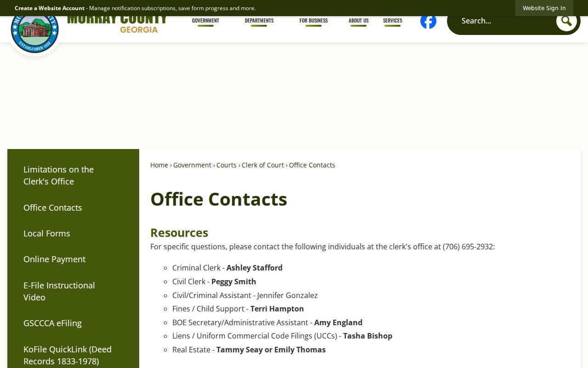Open E-File Instructional Video sidebar link
The width and height of the screenshot is (588, 368).
73,291
